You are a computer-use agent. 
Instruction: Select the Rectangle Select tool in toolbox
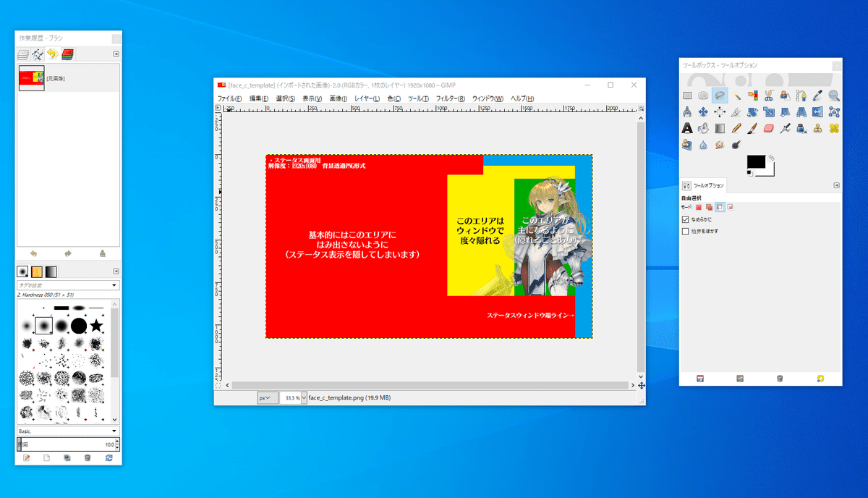[687, 95]
